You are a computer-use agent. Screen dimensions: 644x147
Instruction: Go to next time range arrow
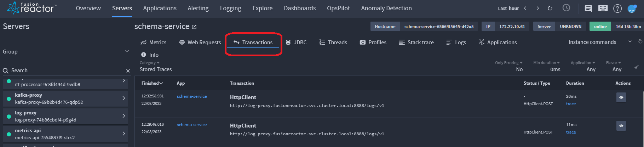538,8
